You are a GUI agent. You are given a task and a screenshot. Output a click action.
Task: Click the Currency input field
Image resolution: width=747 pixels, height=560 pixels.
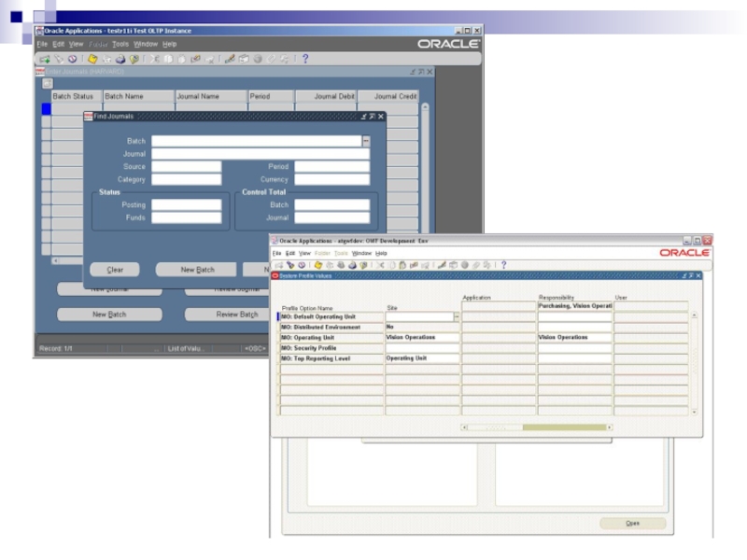pyautogui.click(x=332, y=179)
